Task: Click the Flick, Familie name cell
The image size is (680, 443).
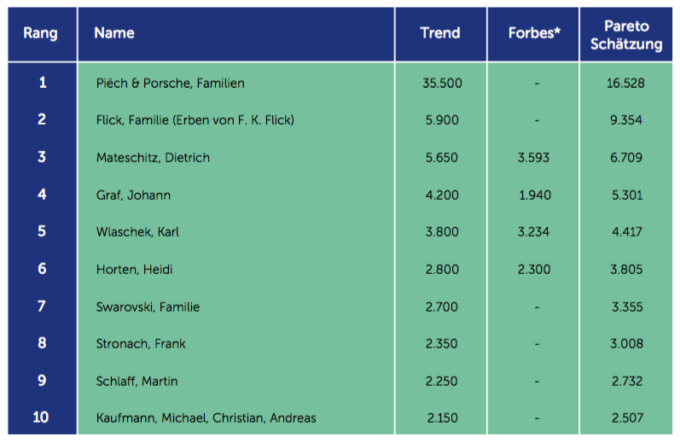Action: point(195,120)
